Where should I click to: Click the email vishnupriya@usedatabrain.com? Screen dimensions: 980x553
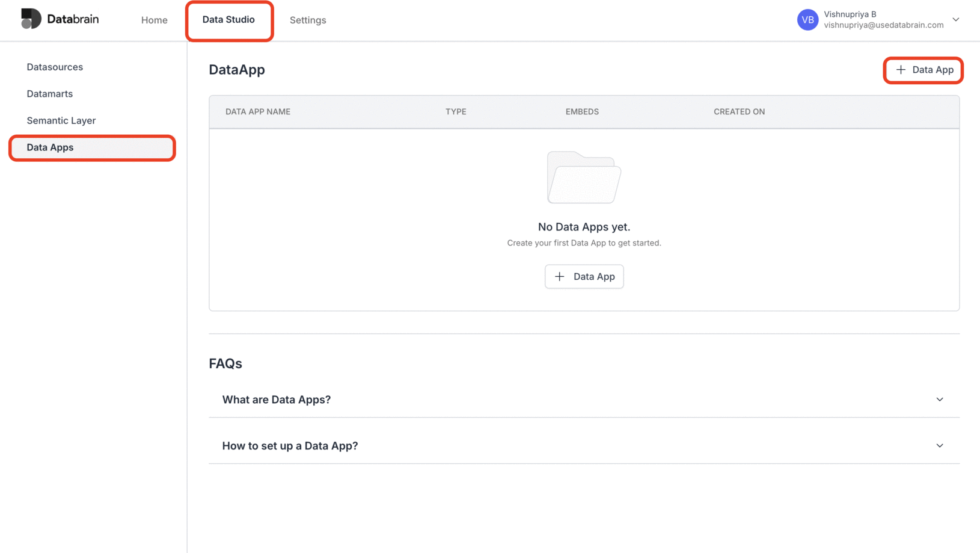884,25
